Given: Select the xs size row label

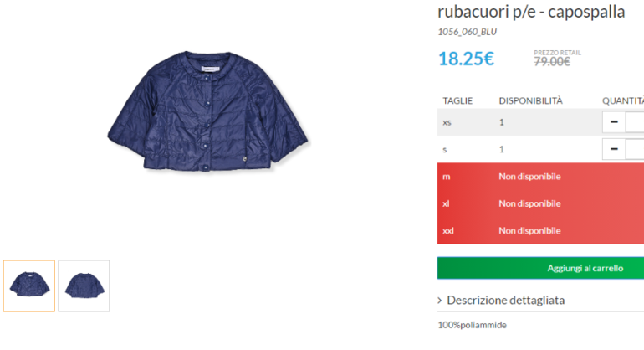Looking at the screenshot, I should coord(447,122).
